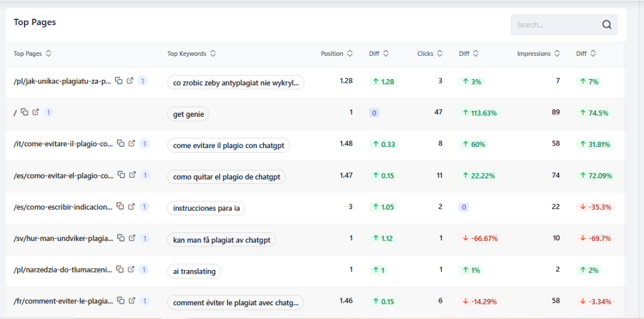Click the search magnifier icon
The image size is (644, 319).
pos(607,24)
